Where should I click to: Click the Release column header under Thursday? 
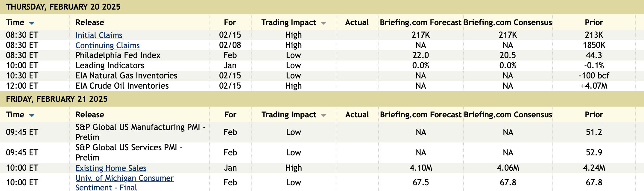[90, 22]
